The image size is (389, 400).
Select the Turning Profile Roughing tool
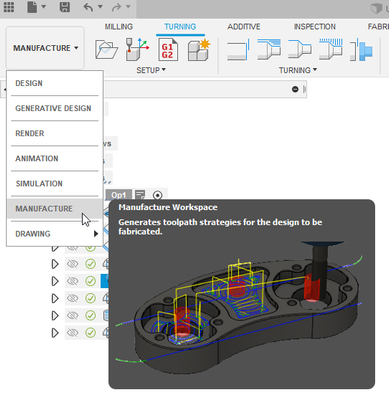(269, 50)
